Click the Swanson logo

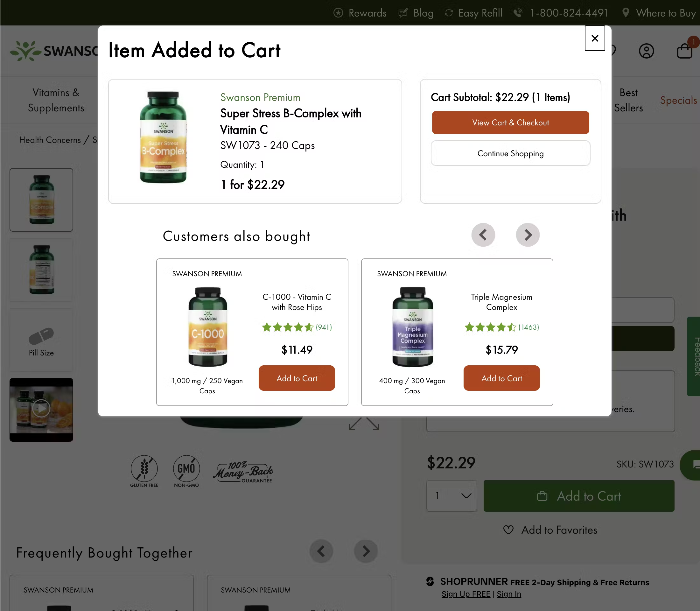coord(25,51)
